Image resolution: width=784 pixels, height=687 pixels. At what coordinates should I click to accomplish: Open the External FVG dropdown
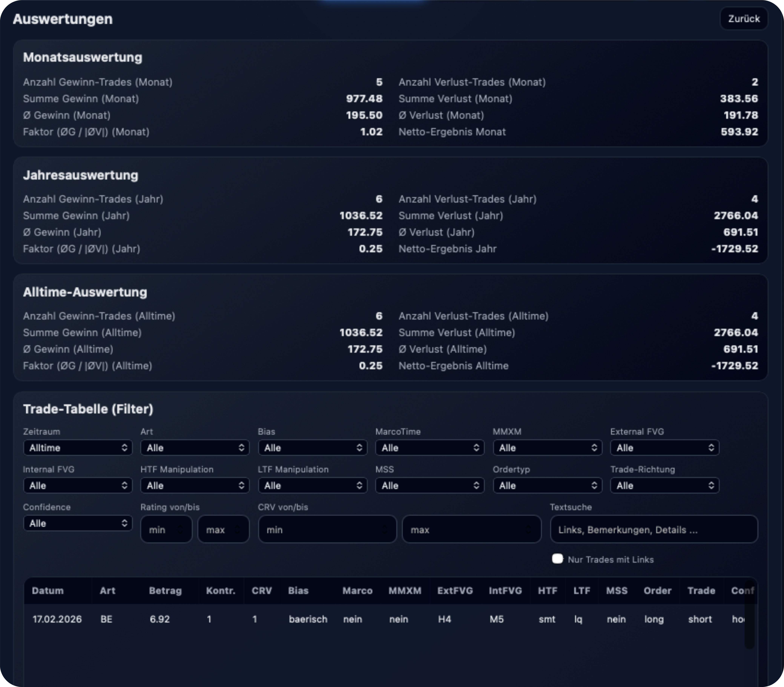point(664,447)
